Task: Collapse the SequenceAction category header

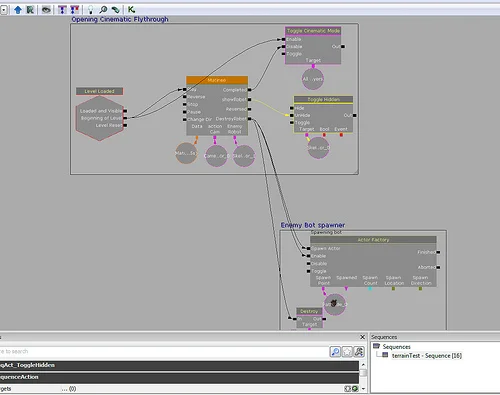Action: pyautogui.click(x=179, y=377)
